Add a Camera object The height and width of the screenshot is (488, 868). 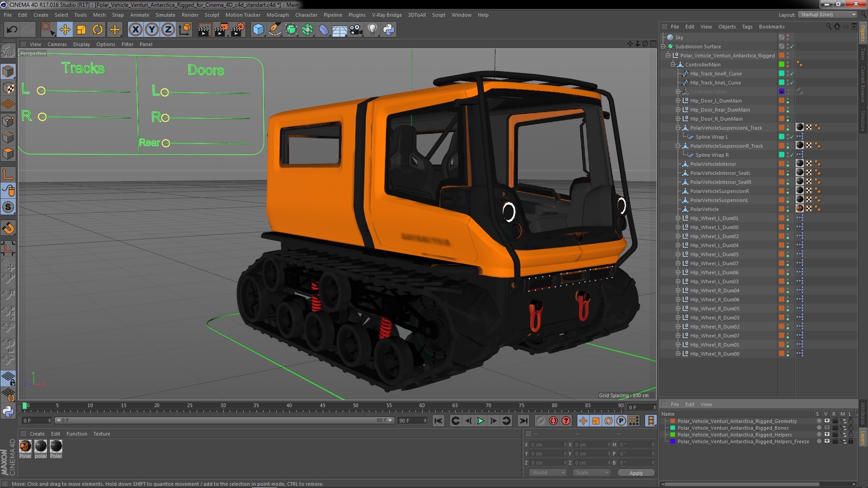[x=356, y=30]
